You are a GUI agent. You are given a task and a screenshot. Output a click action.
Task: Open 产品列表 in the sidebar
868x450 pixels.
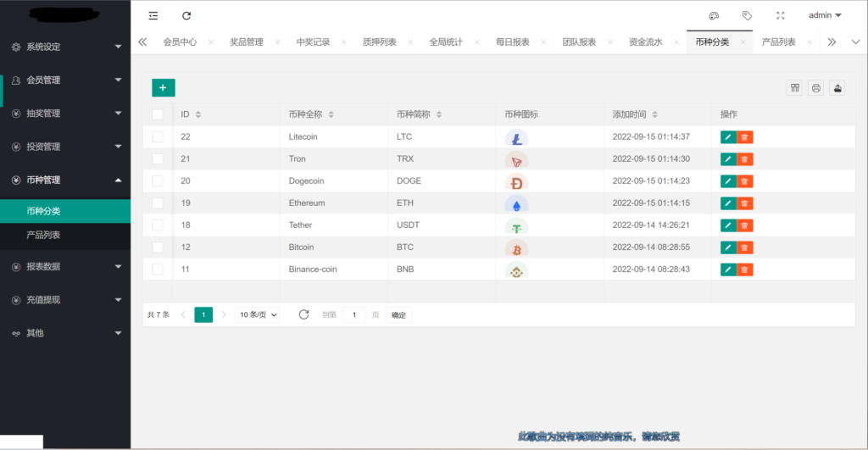[x=43, y=235]
